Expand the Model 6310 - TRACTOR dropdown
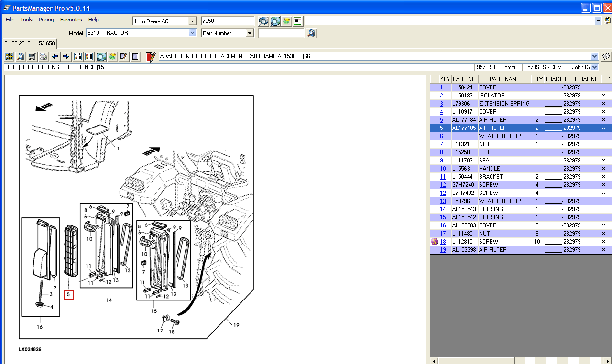 coord(192,33)
